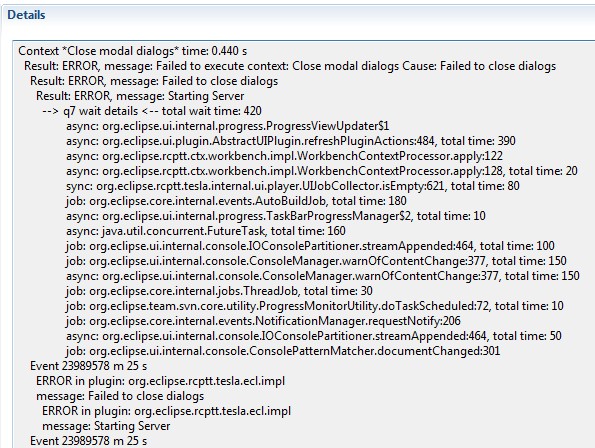Select the 'Failed to execute context' result line

pyautogui.click(x=290, y=66)
